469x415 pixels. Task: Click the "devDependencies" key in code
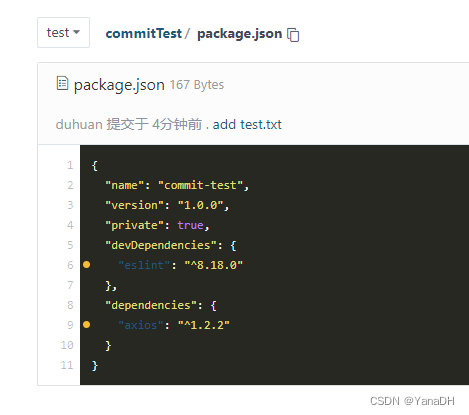(x=161, y=245)
